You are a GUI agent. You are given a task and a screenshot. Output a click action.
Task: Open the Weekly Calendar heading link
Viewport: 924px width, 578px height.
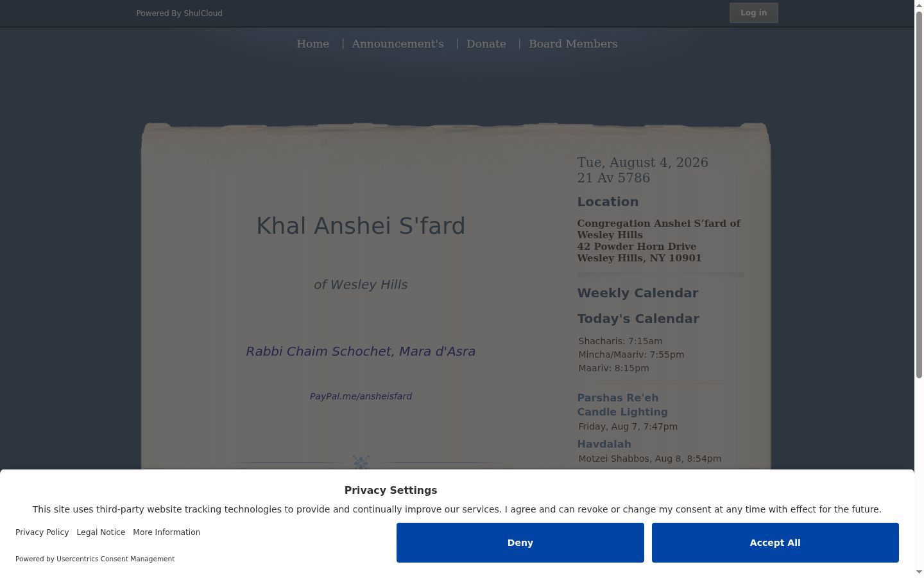(x=638, y=293)
